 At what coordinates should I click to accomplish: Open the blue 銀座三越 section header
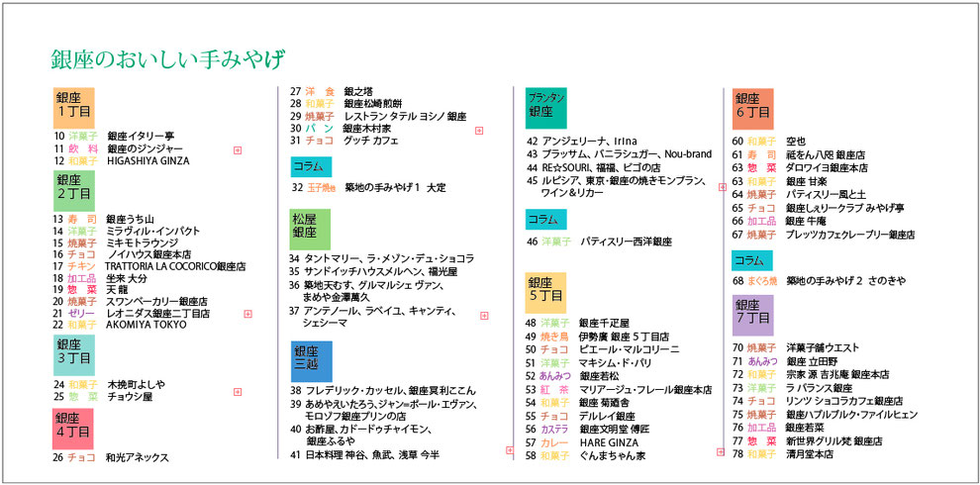tap(311, 361)
